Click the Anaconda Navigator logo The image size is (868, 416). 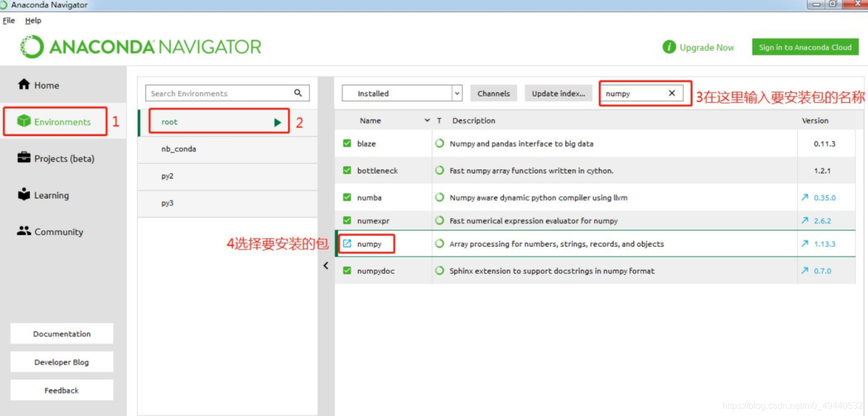click(141, 46)
